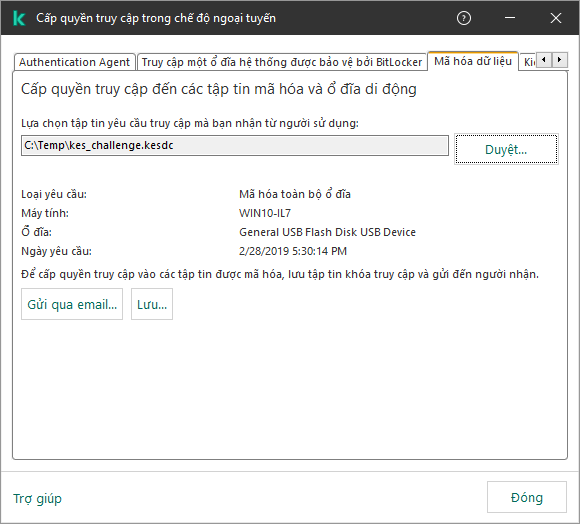The height and width of the screenshot is (524, 580).
Task: Click the Loại yêu cầu: label
Action: pyautogui.click(x=54, y=194)
